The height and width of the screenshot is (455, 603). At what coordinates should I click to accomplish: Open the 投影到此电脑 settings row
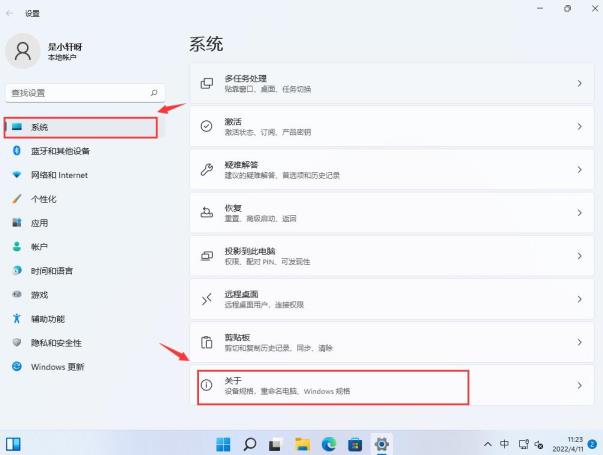point(392,256)
